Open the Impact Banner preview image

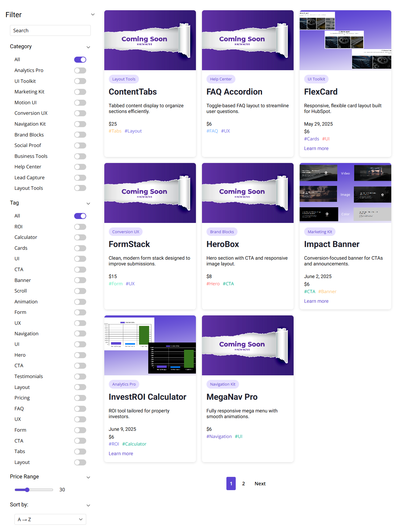click(345, 193)
